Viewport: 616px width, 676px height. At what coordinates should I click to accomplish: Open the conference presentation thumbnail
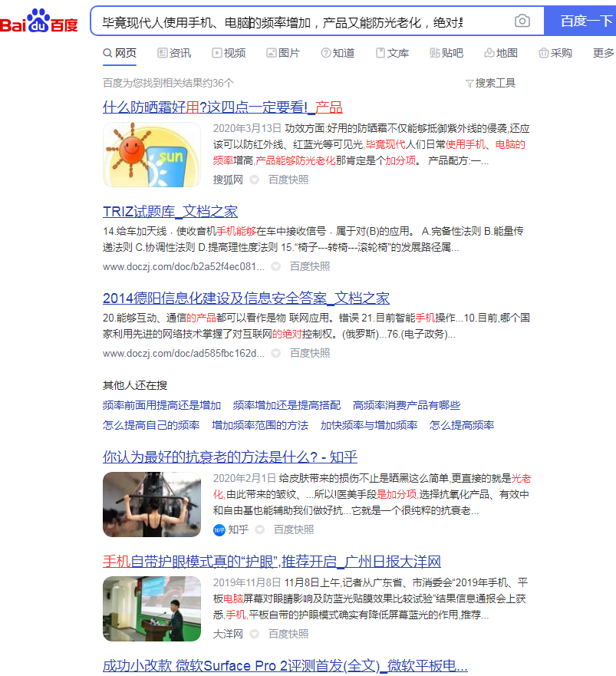(x=152, y=608)
